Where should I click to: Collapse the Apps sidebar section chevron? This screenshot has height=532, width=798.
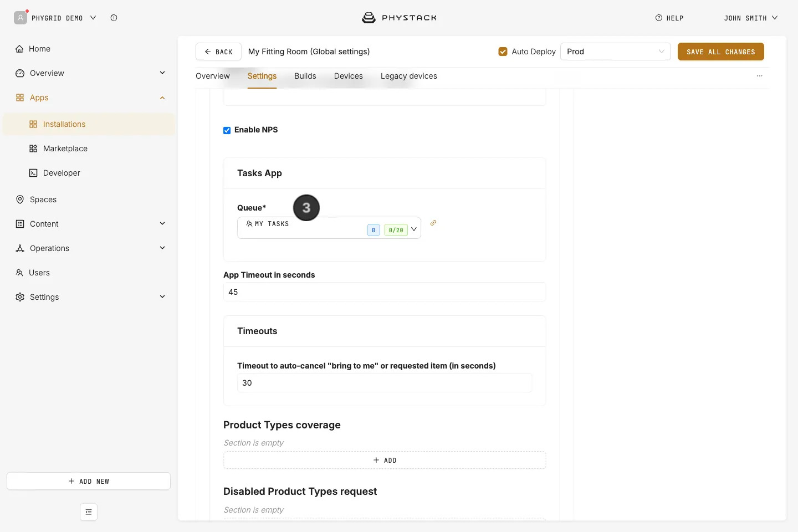tap(162, 98)
